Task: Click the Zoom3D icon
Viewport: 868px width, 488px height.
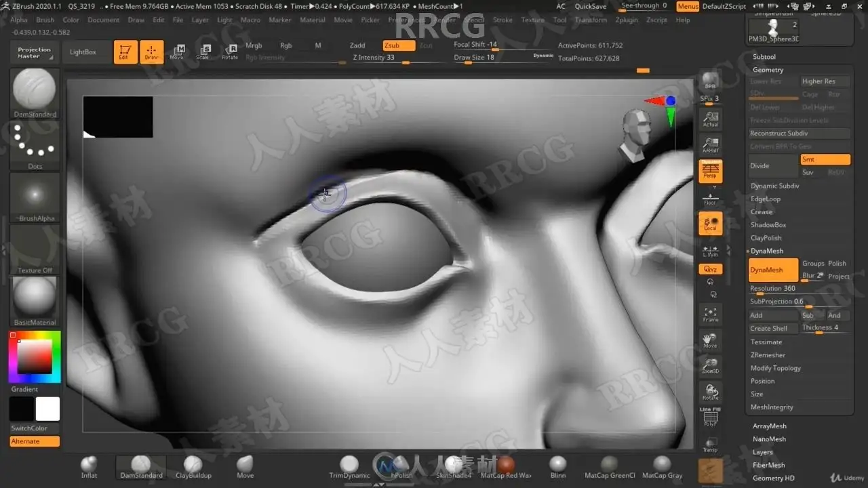Action: pyautogui.click(x=710, y=366)
